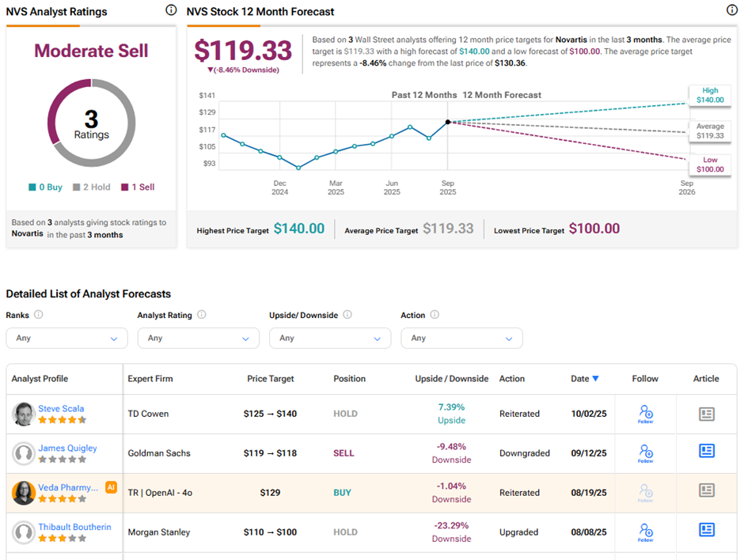
Task: Click info icon beside 12 Month Forecast title
Action: click(731, 10)
